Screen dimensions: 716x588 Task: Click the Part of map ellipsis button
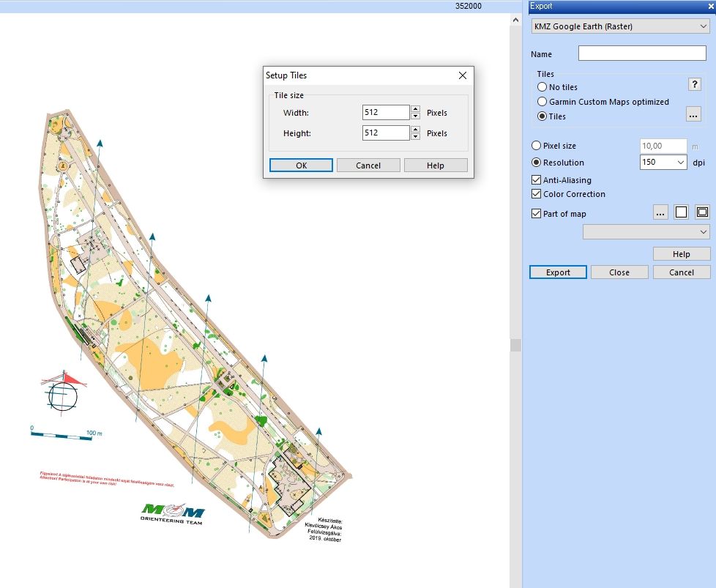pos(660,212)
